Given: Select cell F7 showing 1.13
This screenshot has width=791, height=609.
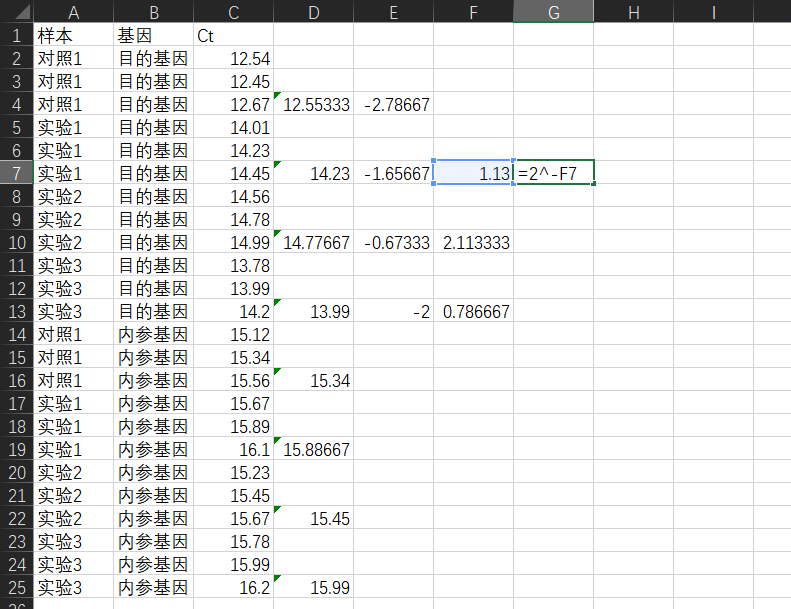Looking at the screenshot, I should click(x=473, y=173).
